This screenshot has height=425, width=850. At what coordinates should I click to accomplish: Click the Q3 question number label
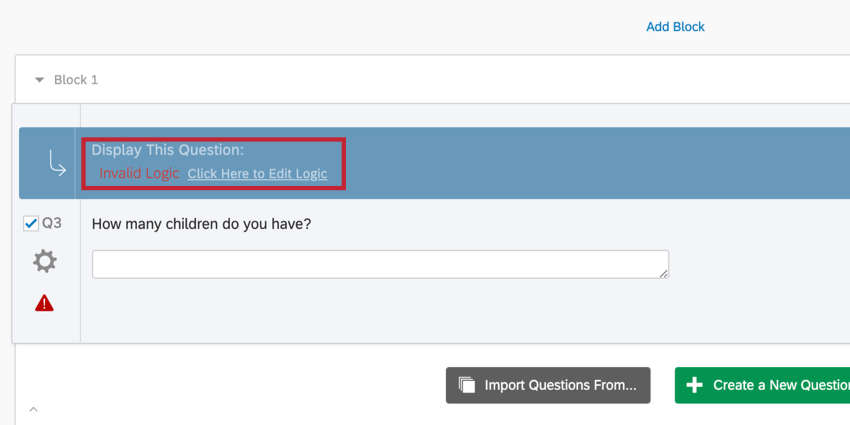[52, 223]
